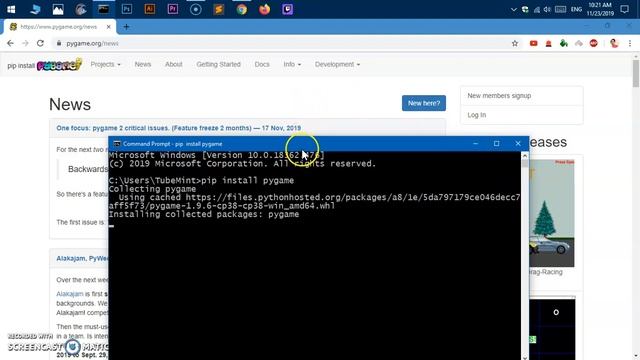Open Twitch app from the taskbar
The height and width of the screenshot is (360, 640).
[287, 9]
